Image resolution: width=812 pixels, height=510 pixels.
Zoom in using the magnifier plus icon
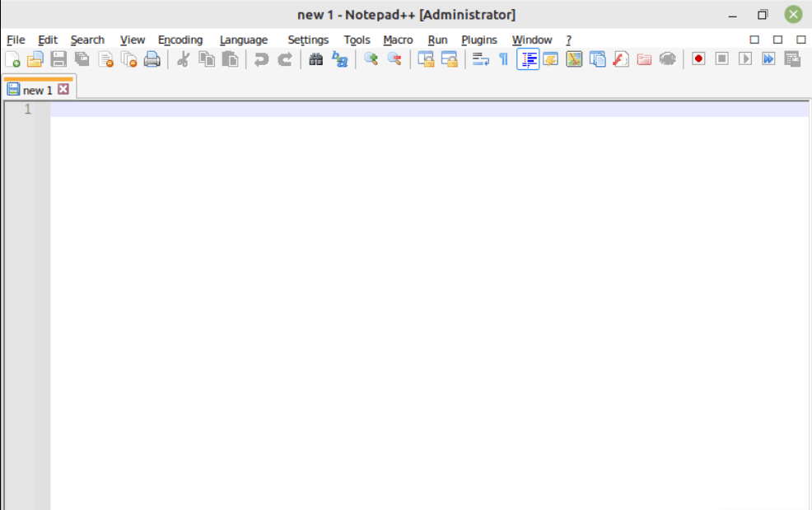(x=371, y=59)
